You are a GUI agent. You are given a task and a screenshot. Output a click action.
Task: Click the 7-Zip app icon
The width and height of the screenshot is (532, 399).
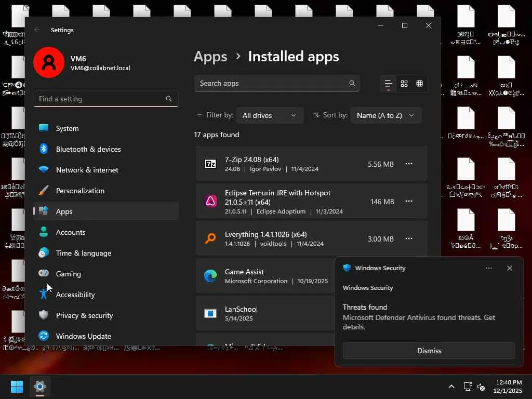click(x=210, y=164)
